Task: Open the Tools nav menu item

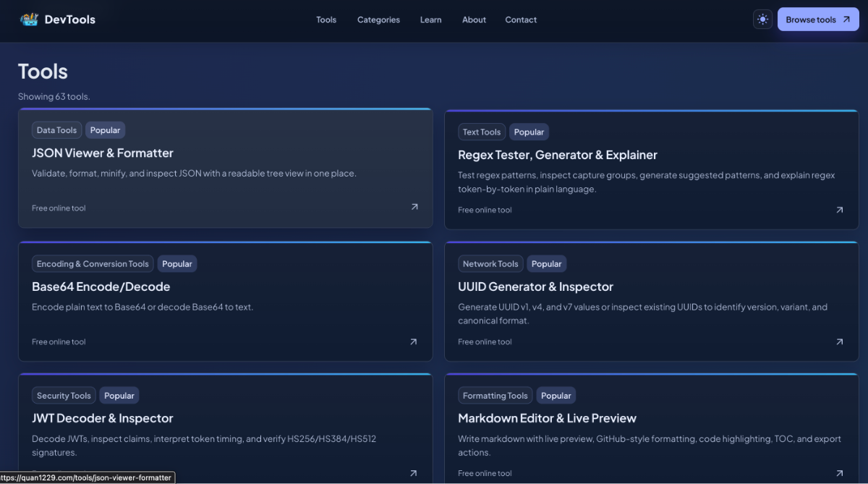Action: (x=326, y=20)
